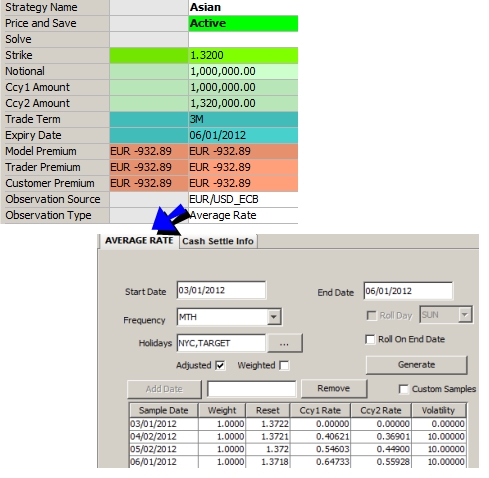Click the Start Date input field
The height and width of the screenshot is (478, 489).
point(221,290)
